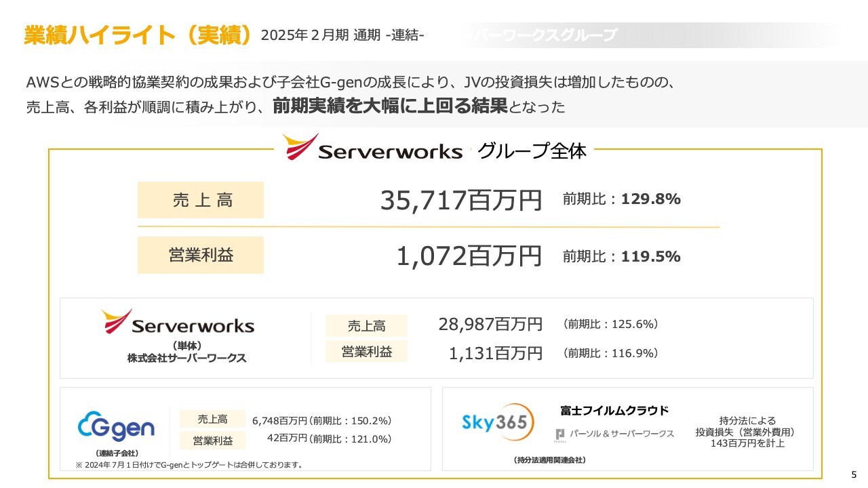Click （前期比：116.9%）
This screenshot has height=488, width=868.
[610, 353]
